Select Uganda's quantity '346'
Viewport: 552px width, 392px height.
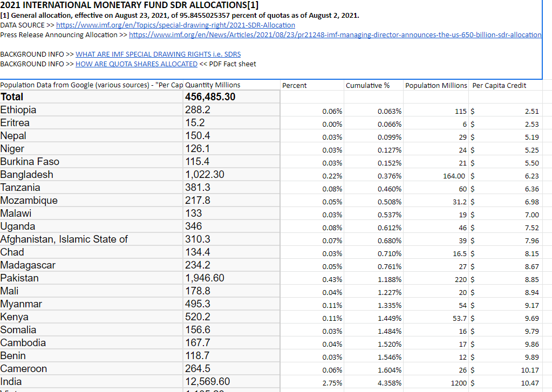click(231, 226)
